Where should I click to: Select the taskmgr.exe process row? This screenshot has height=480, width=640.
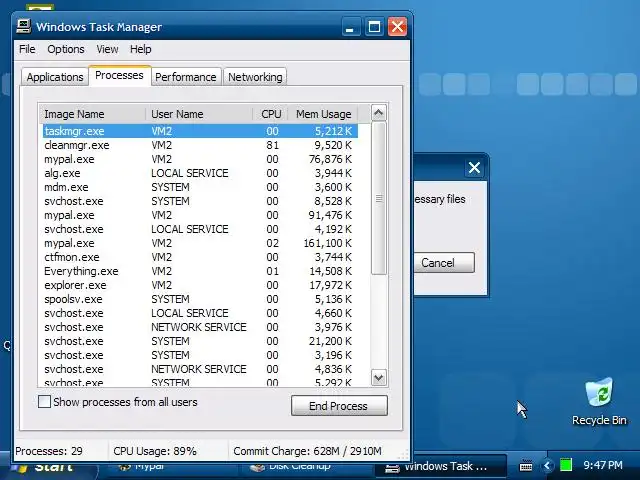[200, 131]
